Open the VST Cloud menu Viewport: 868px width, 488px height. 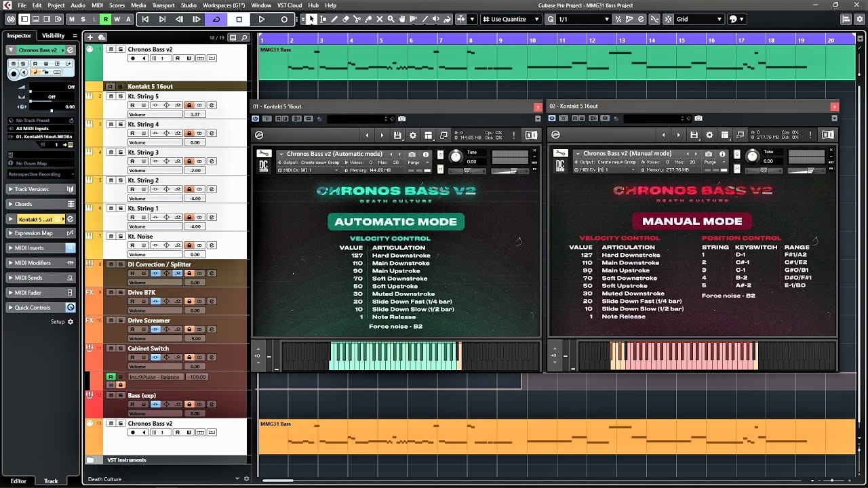tap(290, 5)
